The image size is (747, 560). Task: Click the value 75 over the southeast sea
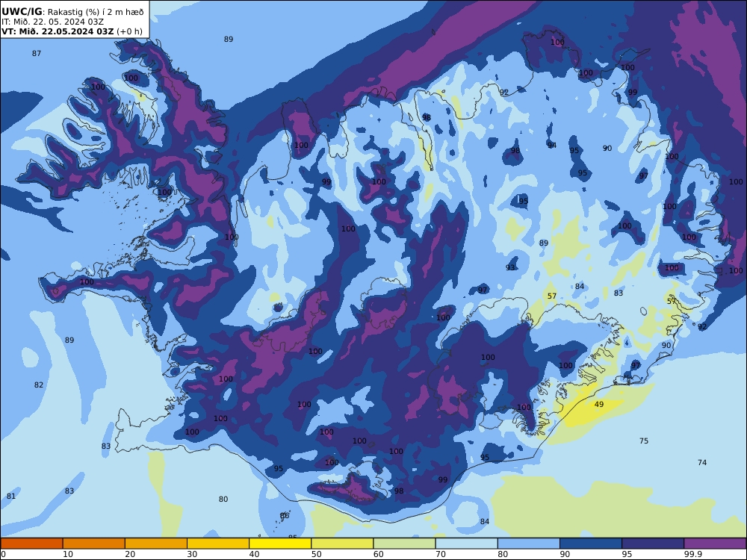(x=644, y=441)
